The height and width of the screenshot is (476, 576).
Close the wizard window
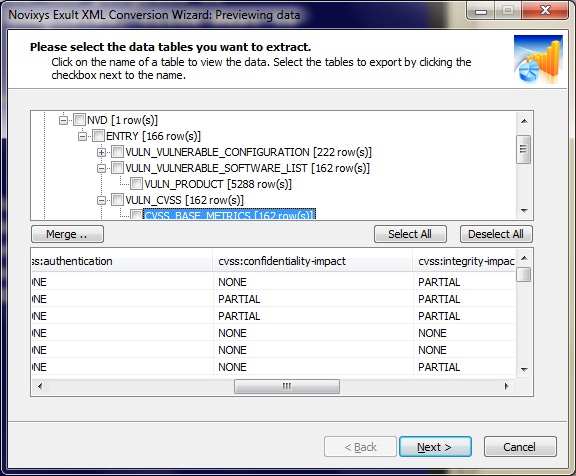546,11
